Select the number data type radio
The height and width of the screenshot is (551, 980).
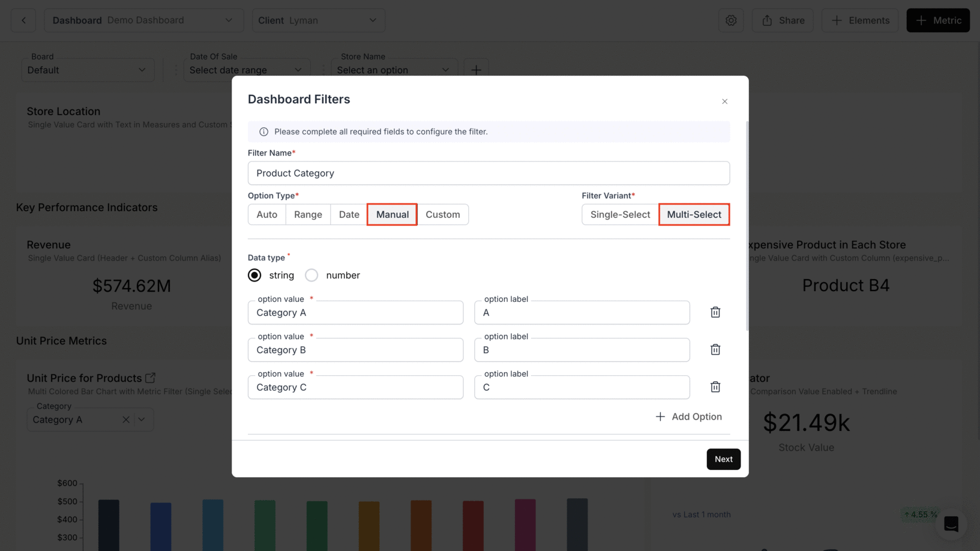[x=311, y=275]
